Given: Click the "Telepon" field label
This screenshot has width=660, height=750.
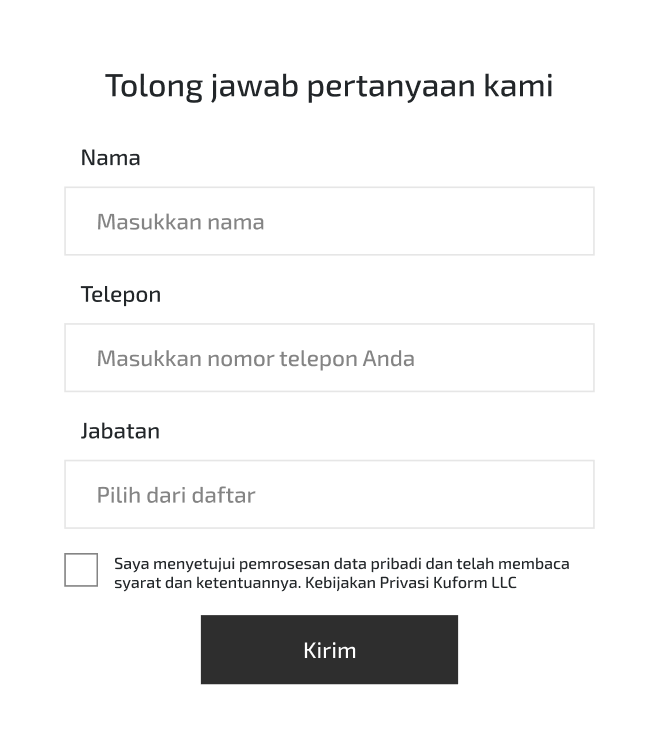Looking at the screenshot, I should pos(120,294).
